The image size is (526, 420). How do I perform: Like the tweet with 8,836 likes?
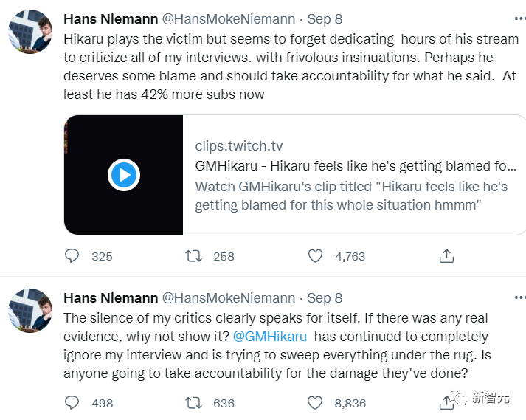[316, 403]
